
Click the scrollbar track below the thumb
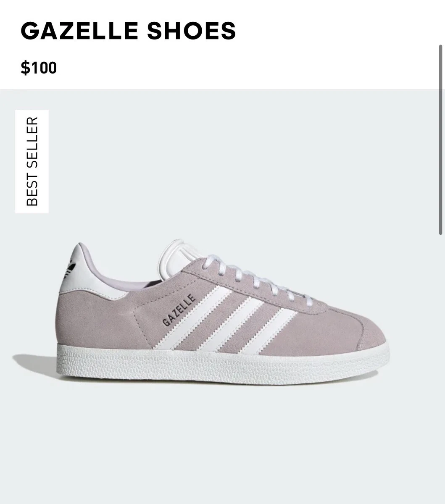pyautogui.click(x=440, y=370)
